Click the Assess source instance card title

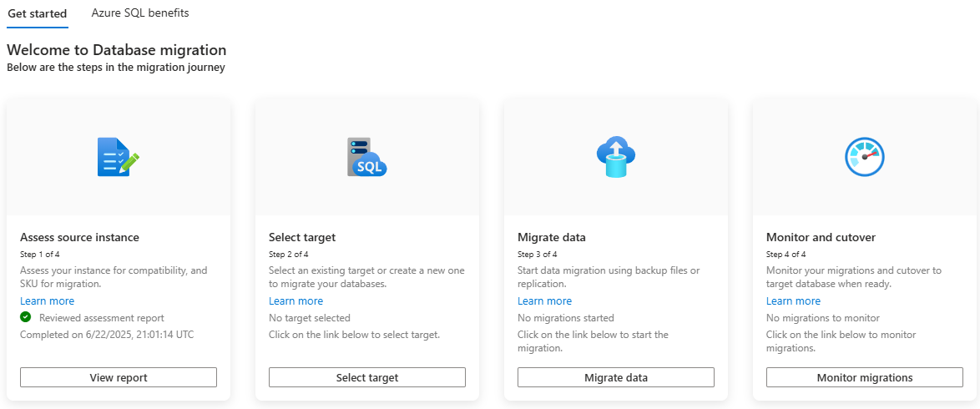click(79, 237)
